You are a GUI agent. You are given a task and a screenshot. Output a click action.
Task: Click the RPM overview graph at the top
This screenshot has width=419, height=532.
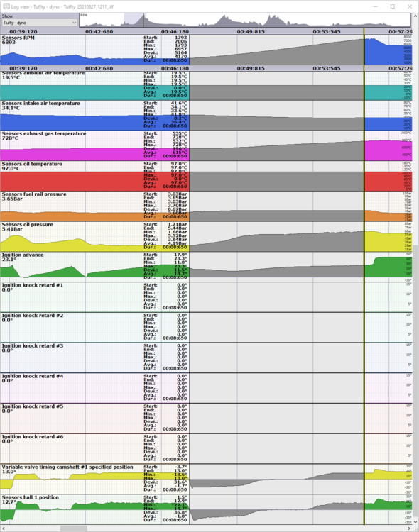click(x=245, y=20)
